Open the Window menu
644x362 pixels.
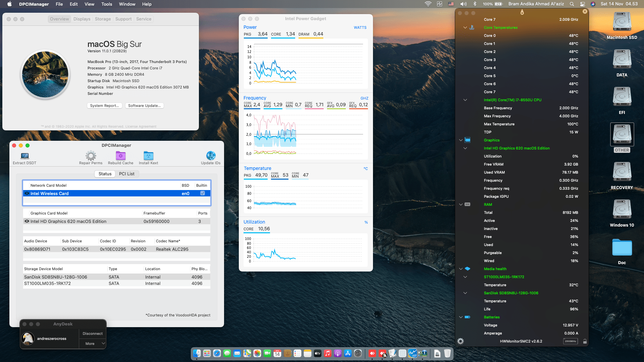127,4
